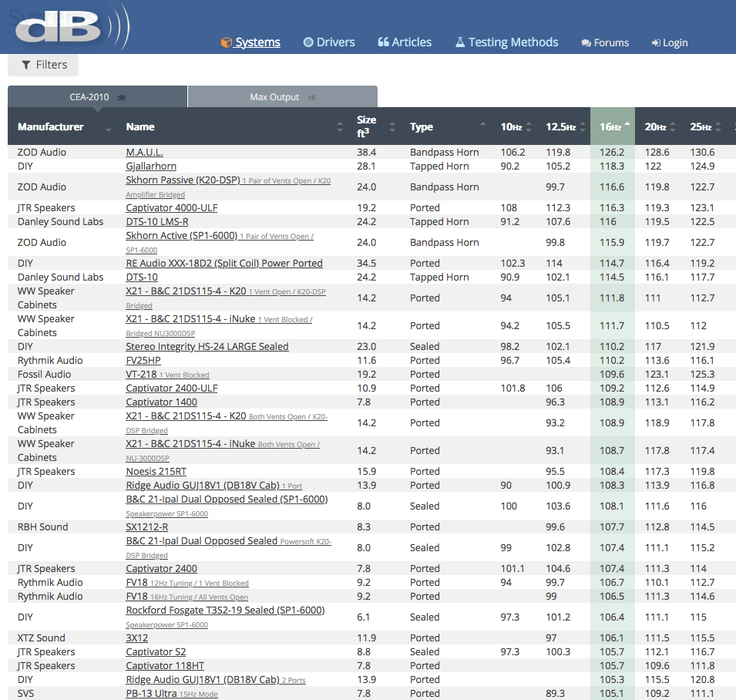Open the SX1212-R link
The height and width of the screenshot is (700, 736).
tap(147, 527)
